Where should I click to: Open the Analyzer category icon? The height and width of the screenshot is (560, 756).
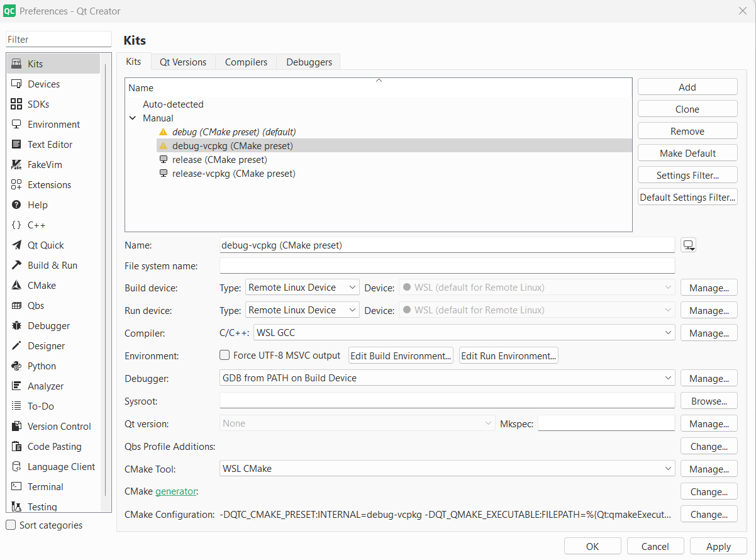click(17, 386)
